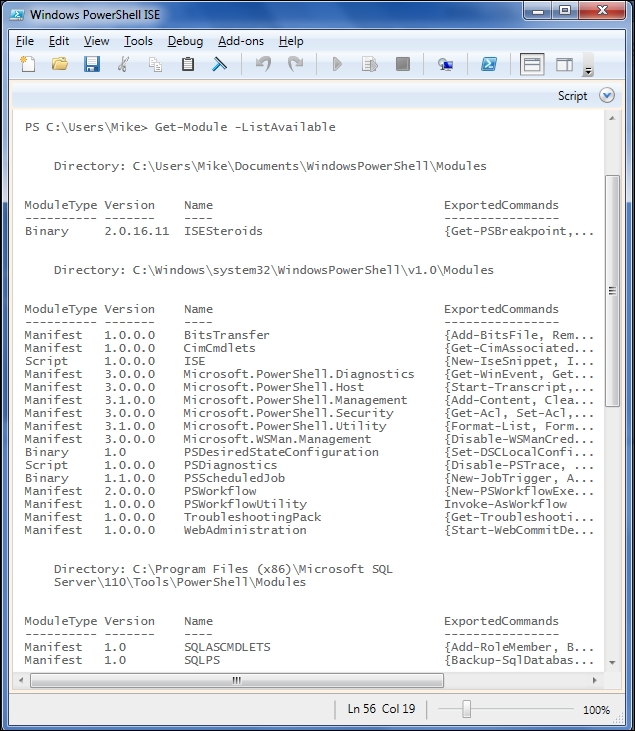This screenshot has height=731, width=635.
Task: Click the vertical scrollbar thumb
Action: (x=612, y=291)
